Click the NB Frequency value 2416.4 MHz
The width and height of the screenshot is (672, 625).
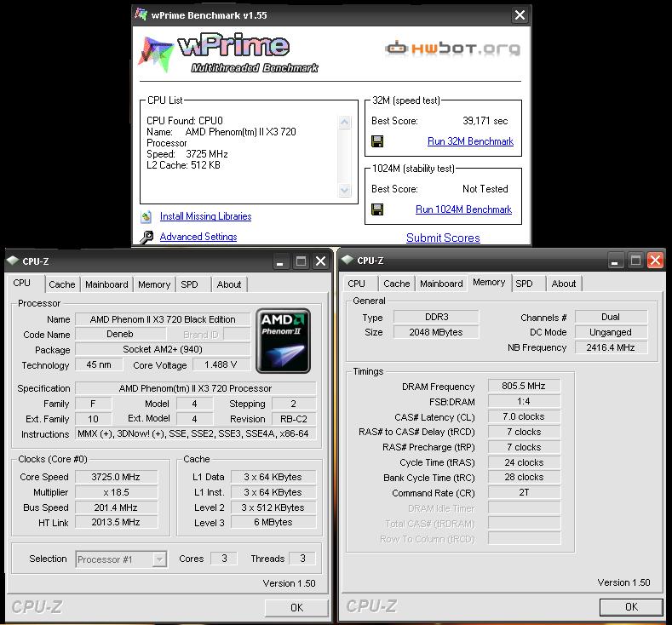click(x=611, y=347)
